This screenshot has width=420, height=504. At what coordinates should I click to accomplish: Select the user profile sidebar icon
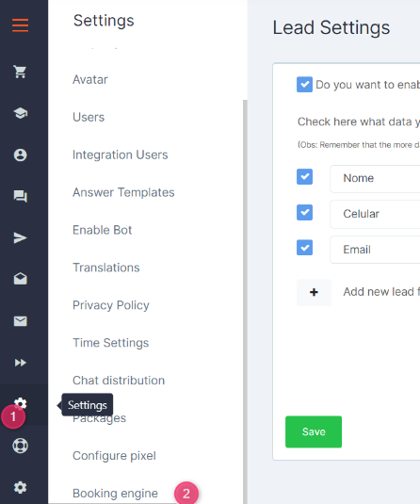coord(20,154)
